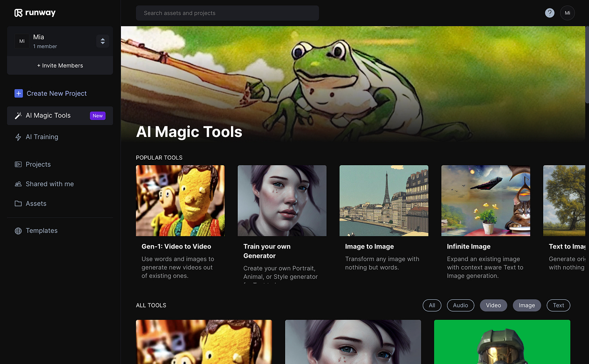Image resolution: width=589 pixels, height=364 pixels.
Task: Open Shared with me
Action: click(50, 184)
